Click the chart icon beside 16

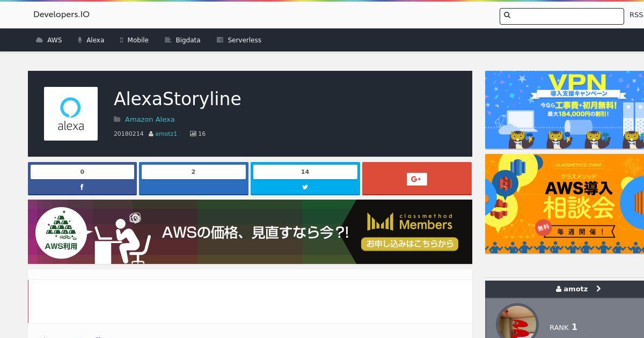(193, 134)
